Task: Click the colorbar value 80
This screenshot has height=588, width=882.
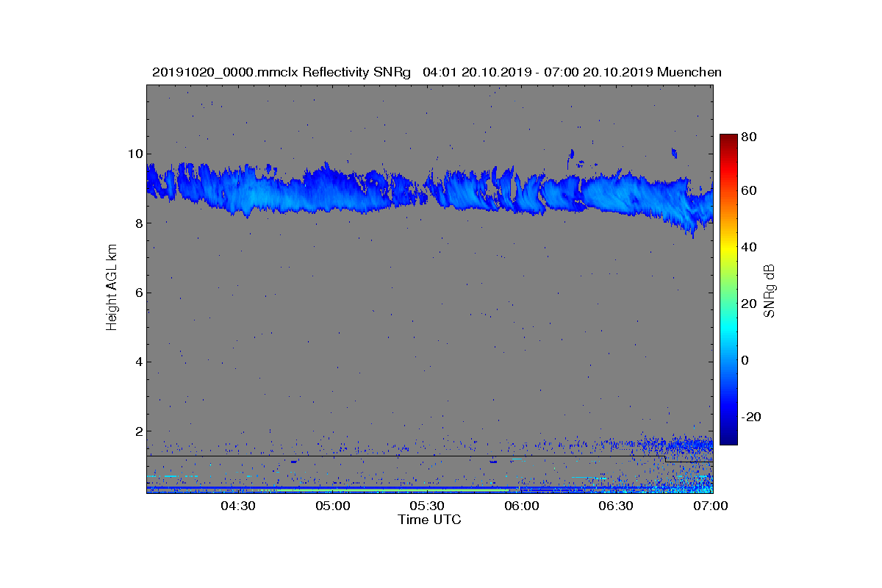Action: tap(750, 137)
